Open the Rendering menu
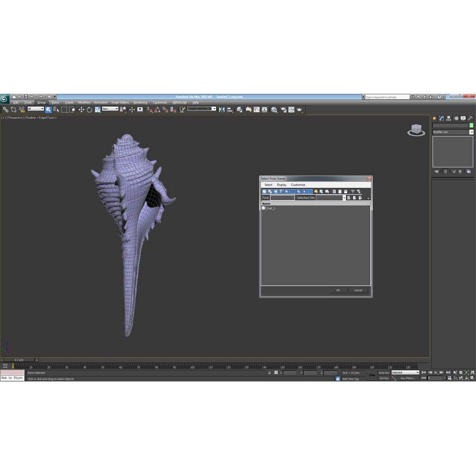 pyautogui.click(x=140, y=103)
